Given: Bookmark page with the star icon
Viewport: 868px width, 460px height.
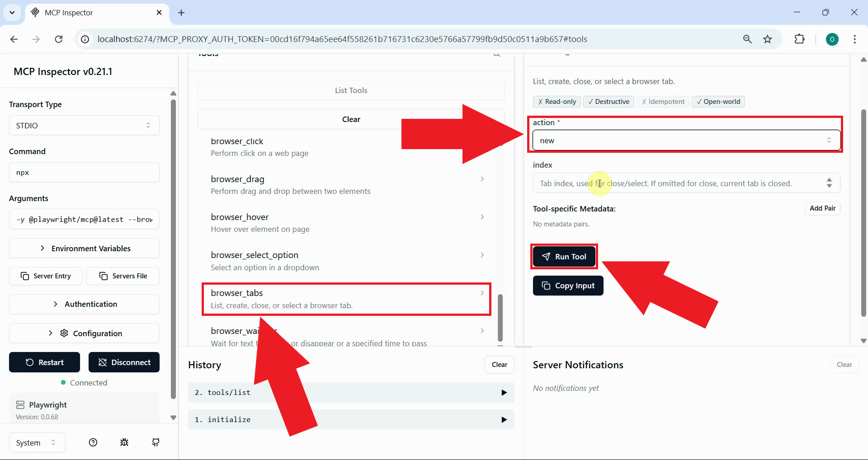Looking at the screenshot, I should [768, 39].
